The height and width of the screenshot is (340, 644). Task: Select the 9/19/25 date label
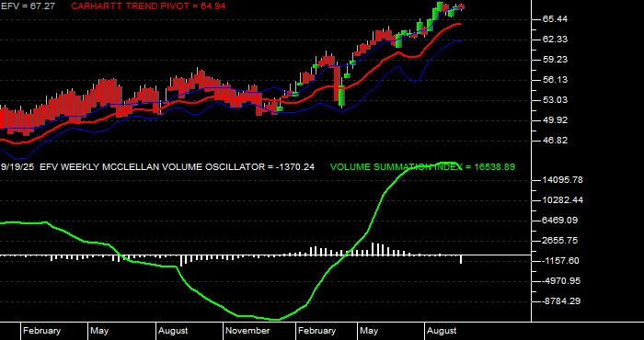click(18, 167)
